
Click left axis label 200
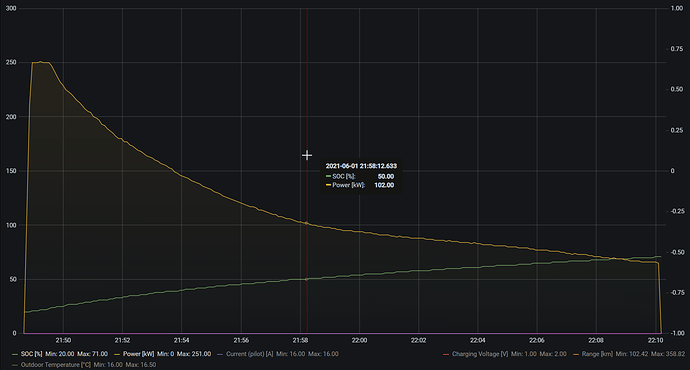coord(11,117)
